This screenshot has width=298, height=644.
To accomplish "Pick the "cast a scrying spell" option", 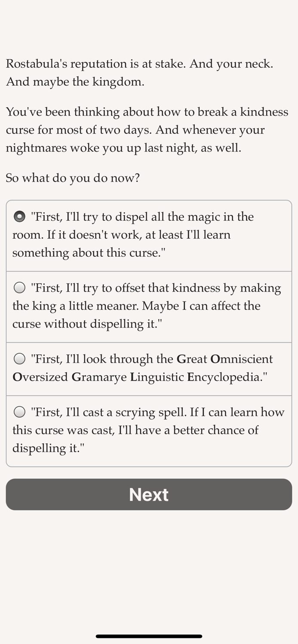I will tap(148, 430).
